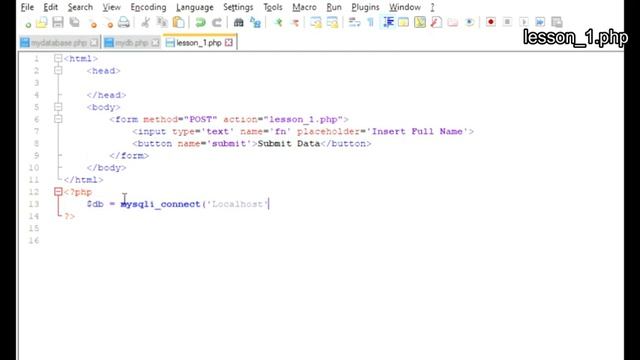
Task: Collapse the html fold marker on line 1
Action: tap(58, 58)
